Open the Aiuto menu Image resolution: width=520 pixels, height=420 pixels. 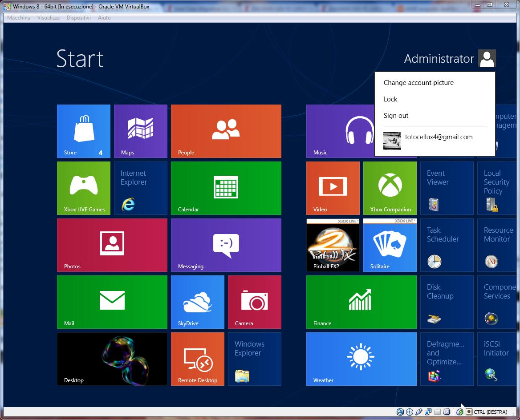coord(104,18)
